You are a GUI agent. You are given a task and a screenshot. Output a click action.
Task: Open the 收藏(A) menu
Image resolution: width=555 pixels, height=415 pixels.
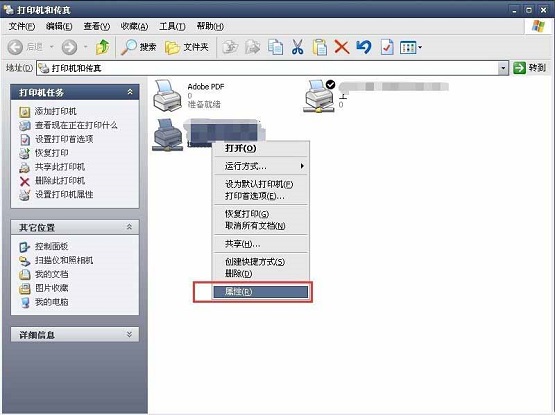pos(134,26)
